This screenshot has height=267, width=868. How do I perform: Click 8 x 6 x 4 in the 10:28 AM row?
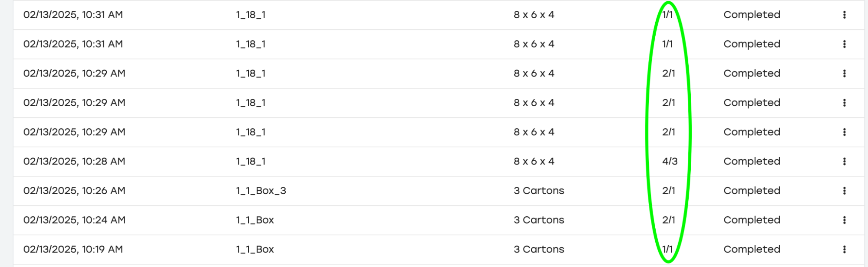(534, 161)
